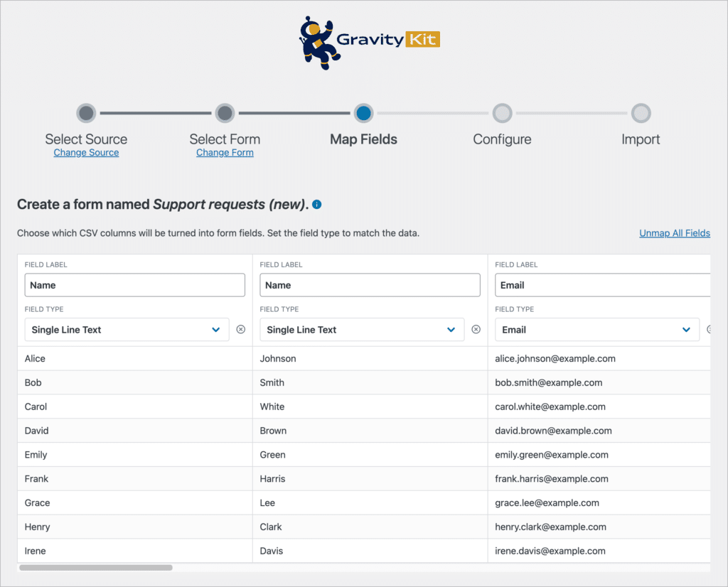Unmap the second Name column

tap(476, 329)
